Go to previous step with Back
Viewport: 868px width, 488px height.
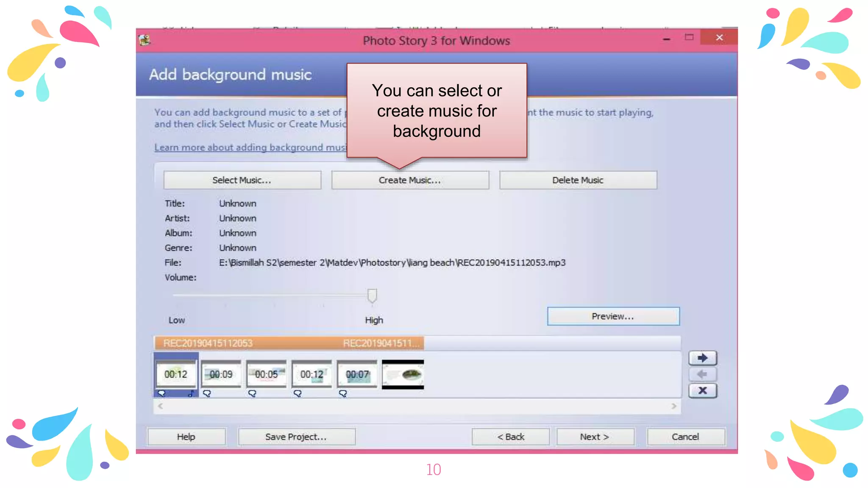click(x=510, y=437)
